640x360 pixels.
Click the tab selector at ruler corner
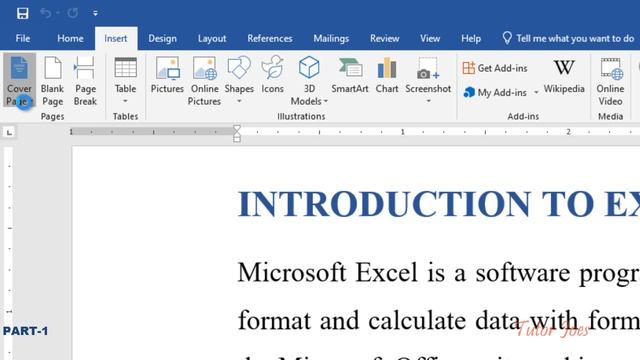point(9,132)
